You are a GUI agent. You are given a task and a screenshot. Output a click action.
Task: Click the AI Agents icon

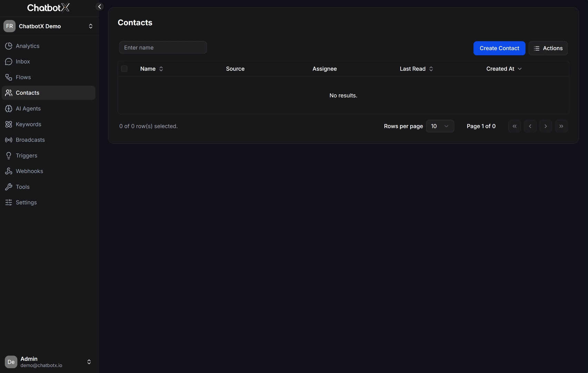tap(8, 108)
